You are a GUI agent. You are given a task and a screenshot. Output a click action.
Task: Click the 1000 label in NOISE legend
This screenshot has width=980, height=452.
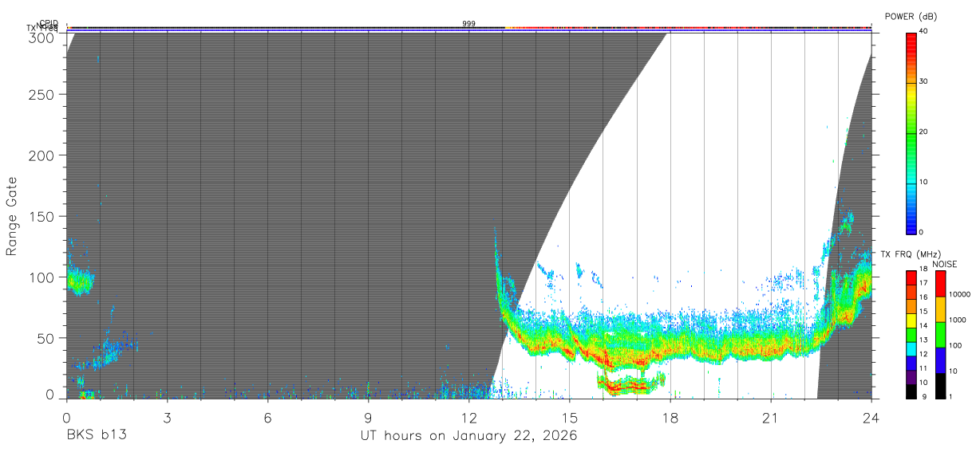pos(956,320)
